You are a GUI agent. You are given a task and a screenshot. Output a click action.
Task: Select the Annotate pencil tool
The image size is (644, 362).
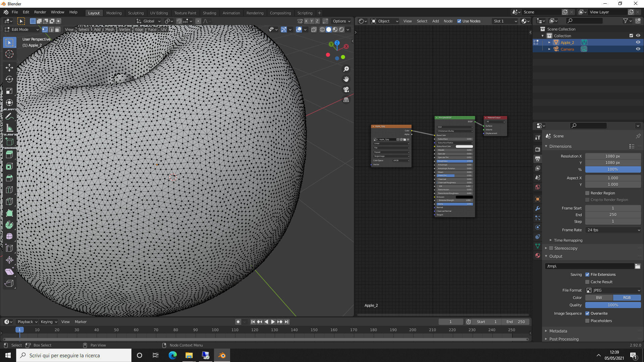click(9, 116)
